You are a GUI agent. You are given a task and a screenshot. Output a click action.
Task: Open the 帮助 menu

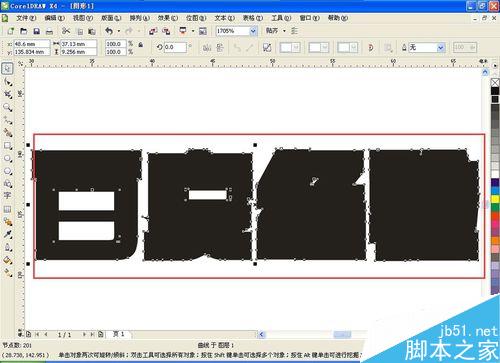(x=338, y=18)
